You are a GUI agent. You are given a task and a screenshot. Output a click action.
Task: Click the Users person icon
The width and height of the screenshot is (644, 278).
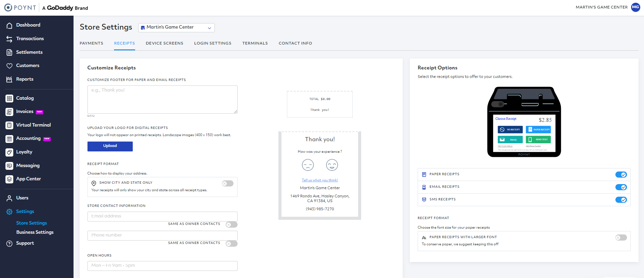10,198
